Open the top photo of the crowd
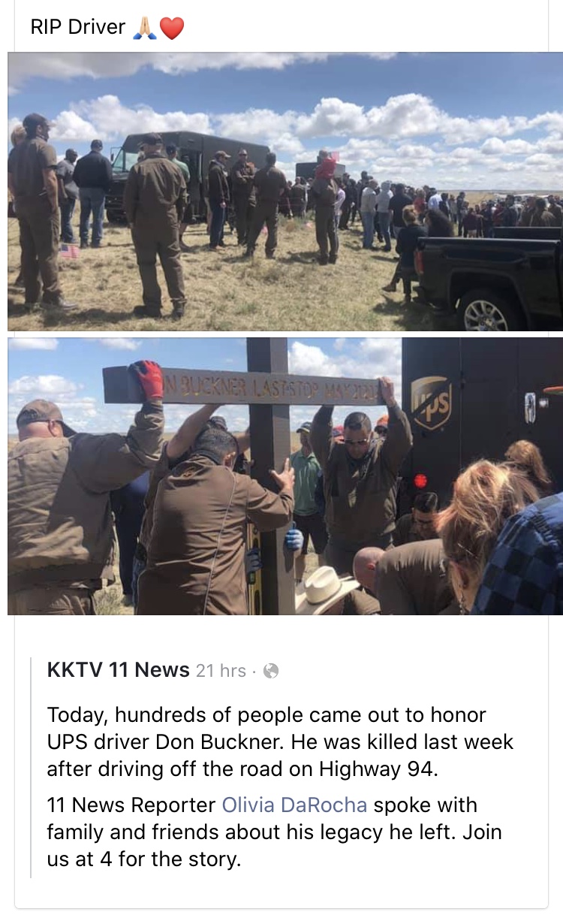 (x=285, y=192)
